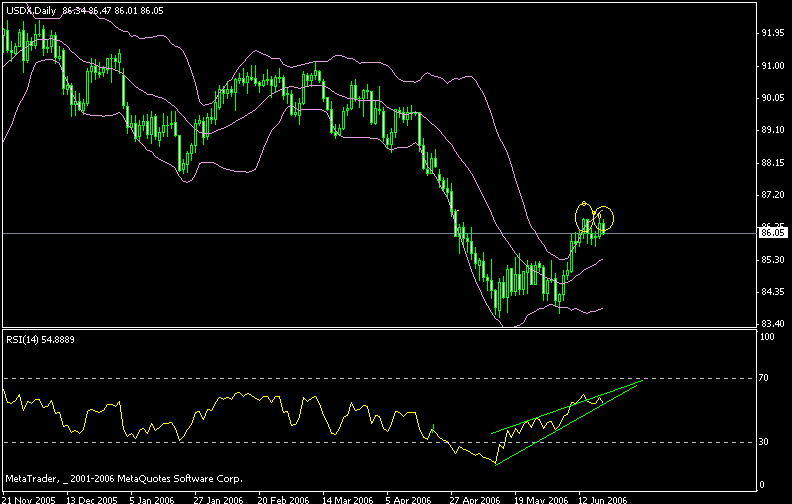Click the 21 Nov 2005 date label

(28, 500)
